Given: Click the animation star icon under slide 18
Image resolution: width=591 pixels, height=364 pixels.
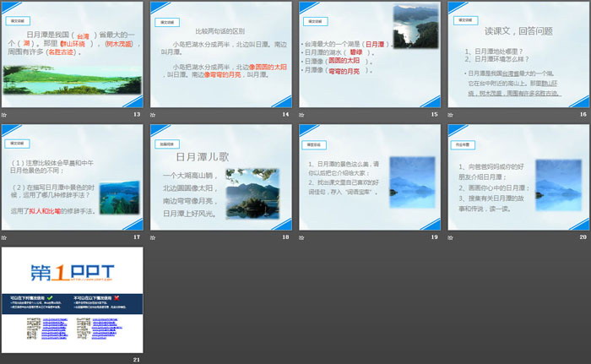Looking at the screenshot, I should pyautogui.click(x=154, y=236).
